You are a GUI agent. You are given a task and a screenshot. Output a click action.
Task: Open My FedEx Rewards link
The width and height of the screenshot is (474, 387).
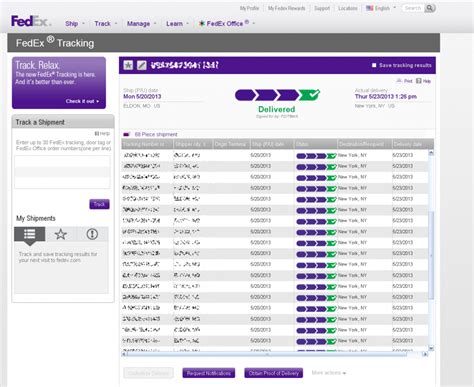[x=287, y=8]
